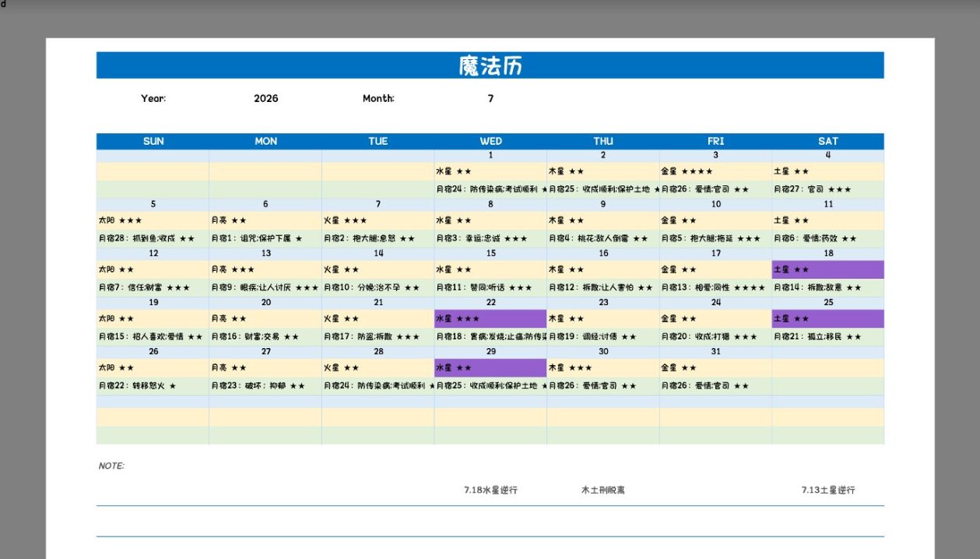Click the WED column header
This screenshot has height=559, width=980.
(x=490, y=141)
